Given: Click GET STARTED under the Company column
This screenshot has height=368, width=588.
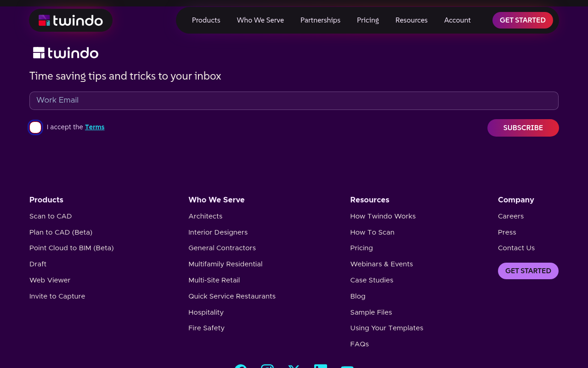Looking at the screenshot, I should 528,271.
